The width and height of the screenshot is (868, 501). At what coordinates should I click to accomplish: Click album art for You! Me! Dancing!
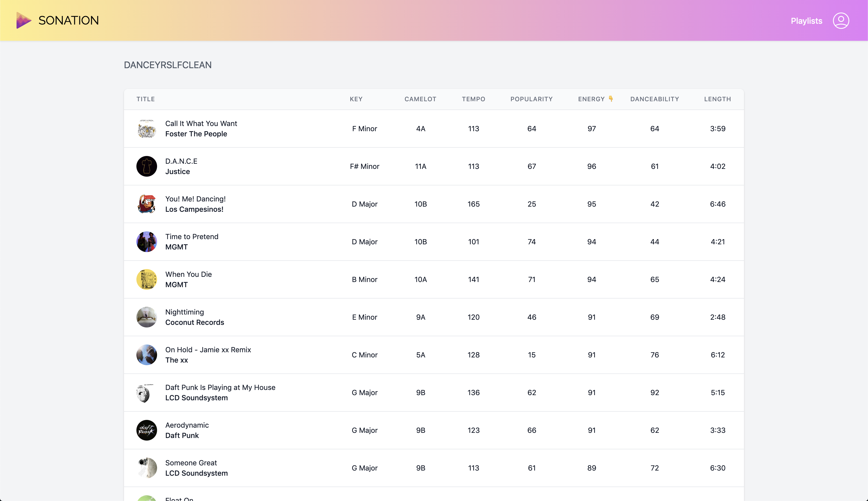point(147,204)
